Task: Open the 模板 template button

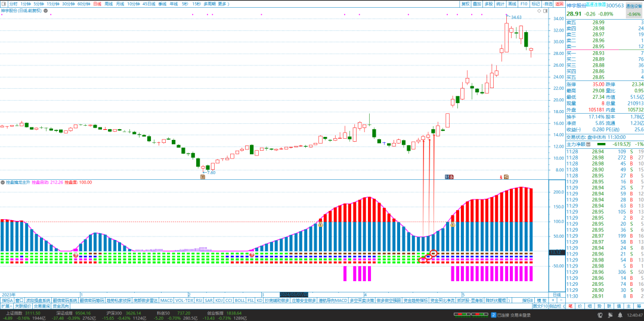Action: pyautogui.click(x=541, y=300)
